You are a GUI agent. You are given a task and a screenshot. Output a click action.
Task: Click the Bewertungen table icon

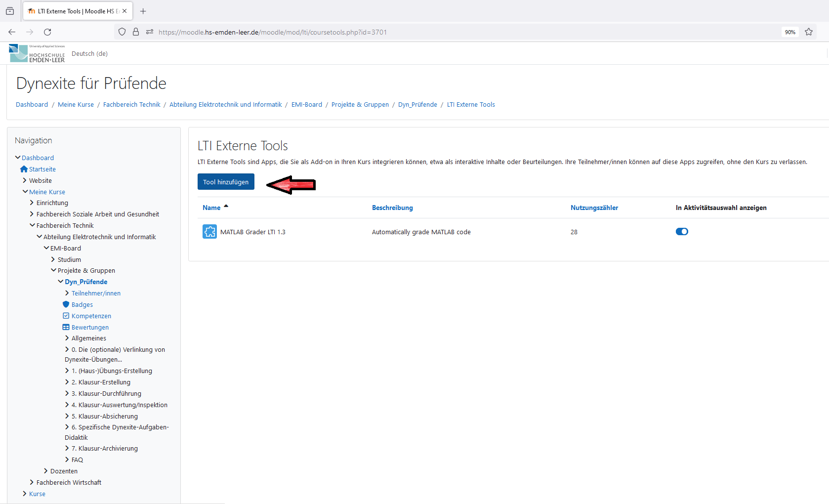click(66, 327)
